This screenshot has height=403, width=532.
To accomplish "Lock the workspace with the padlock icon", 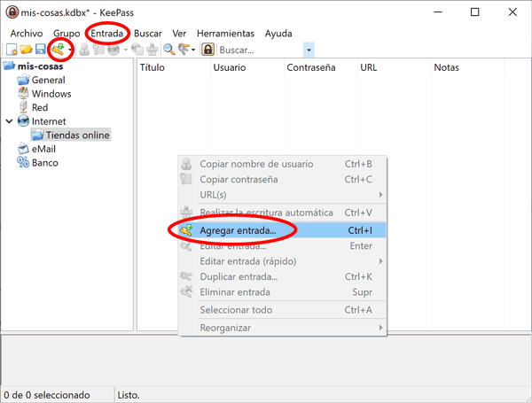I will coord(208,50).
